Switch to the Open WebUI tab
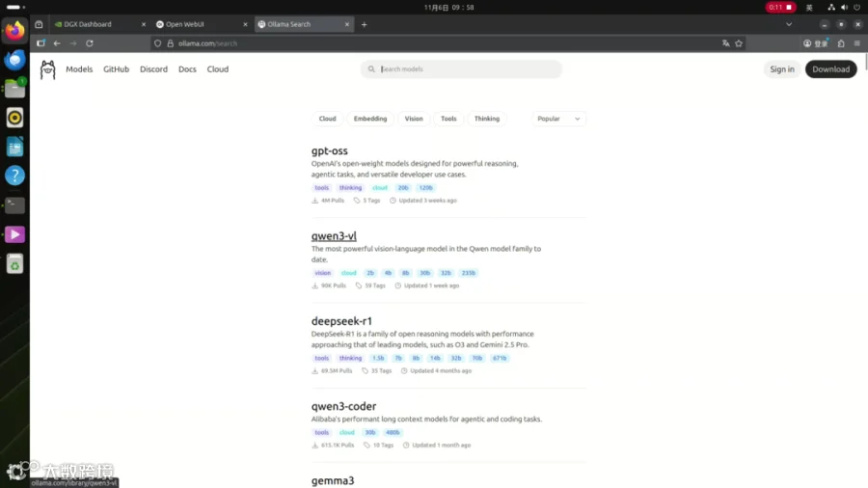868x488 pixels. 202,24
